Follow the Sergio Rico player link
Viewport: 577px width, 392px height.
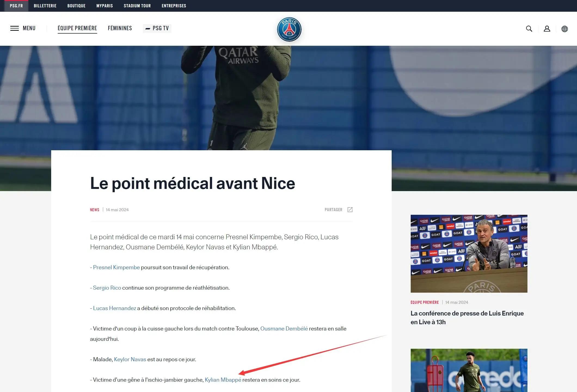pyautogui.click(x=107, y=288)
